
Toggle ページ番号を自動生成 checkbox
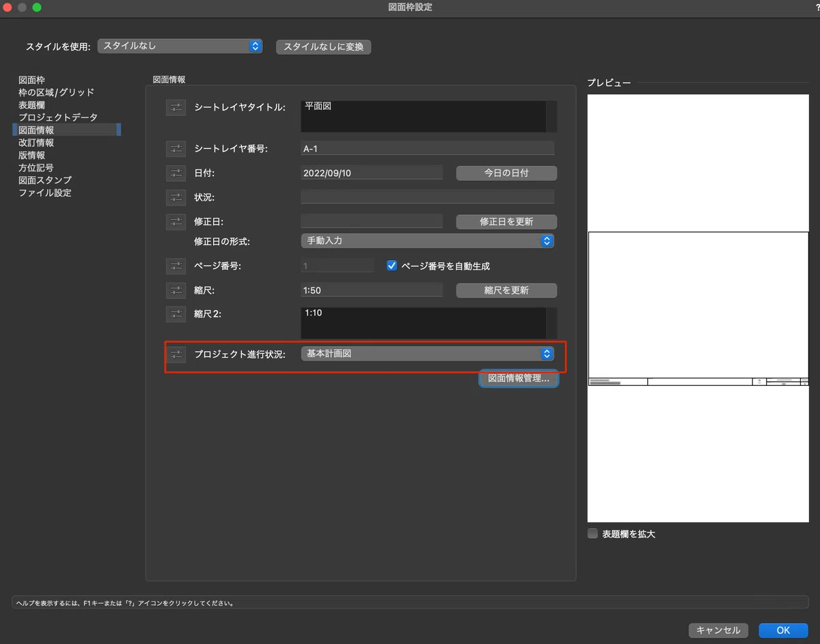[392, 266]
